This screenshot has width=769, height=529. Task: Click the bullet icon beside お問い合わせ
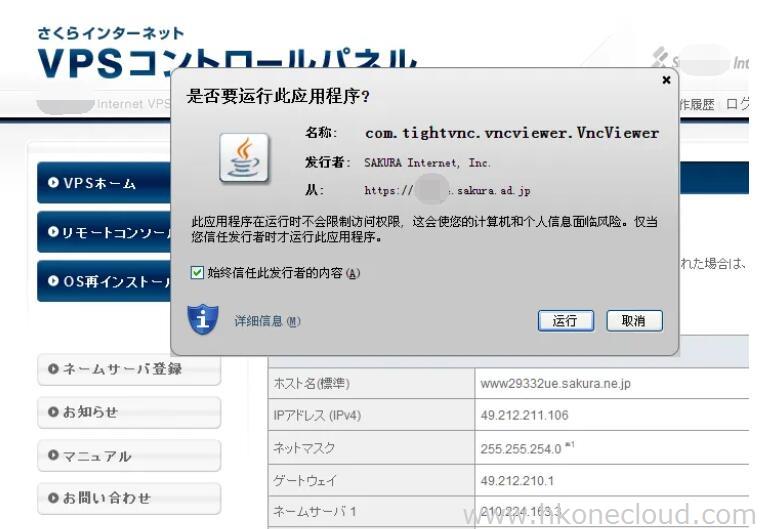tap(53, 498)
